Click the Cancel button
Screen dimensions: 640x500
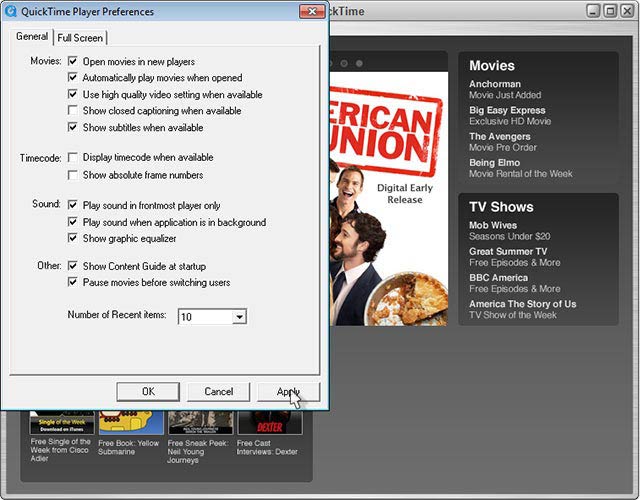pos(218,391)
